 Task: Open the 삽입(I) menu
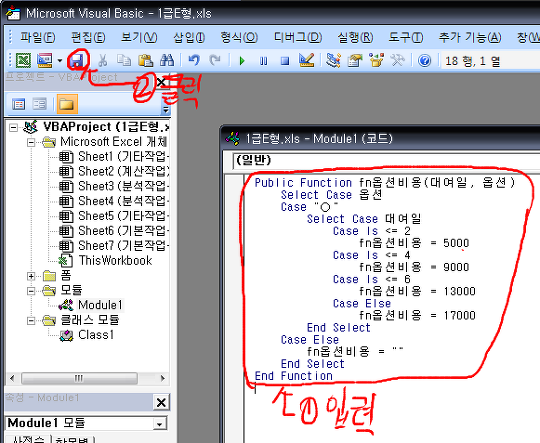189,37
